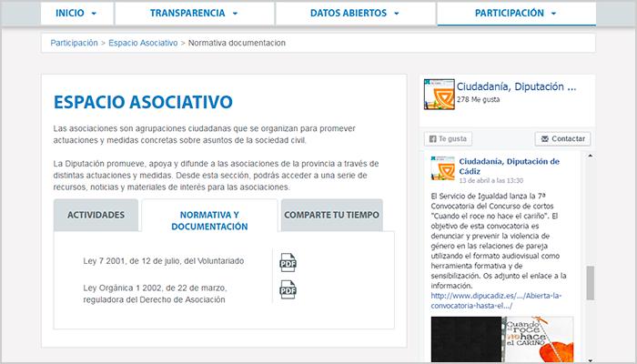Click the Facebook icon in the Te gusta button
The width and height of the screenshot is (637, 364).
point(432,139)
